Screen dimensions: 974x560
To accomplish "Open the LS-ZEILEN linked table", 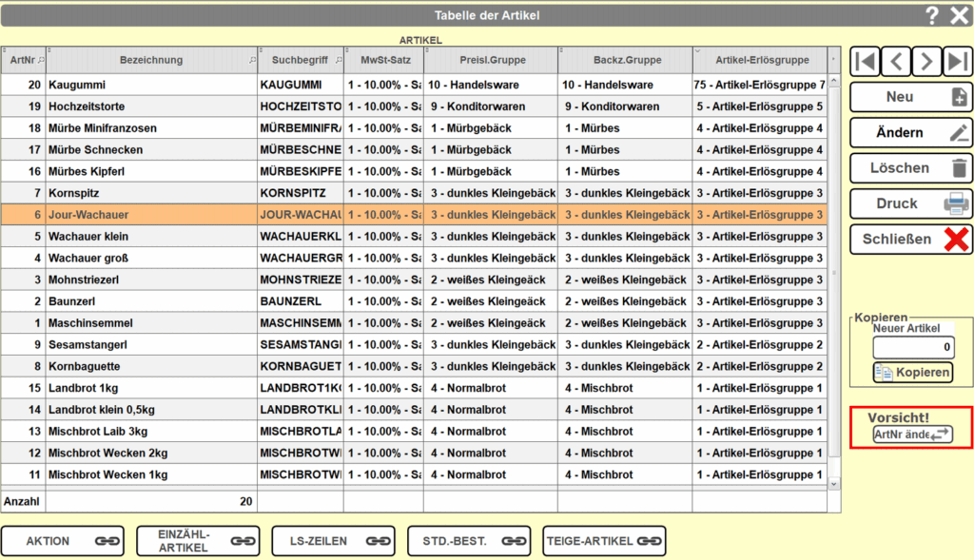I will click(334, 541).
